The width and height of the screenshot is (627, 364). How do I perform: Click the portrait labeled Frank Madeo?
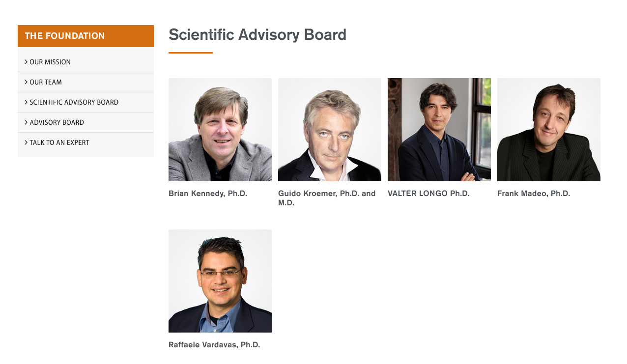click(549, 130)
